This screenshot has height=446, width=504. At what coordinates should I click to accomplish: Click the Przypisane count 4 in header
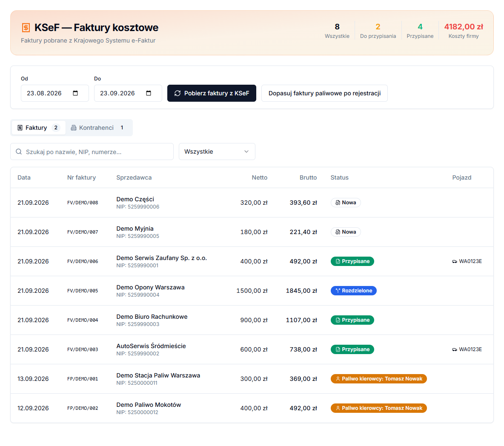click(420, 27)
